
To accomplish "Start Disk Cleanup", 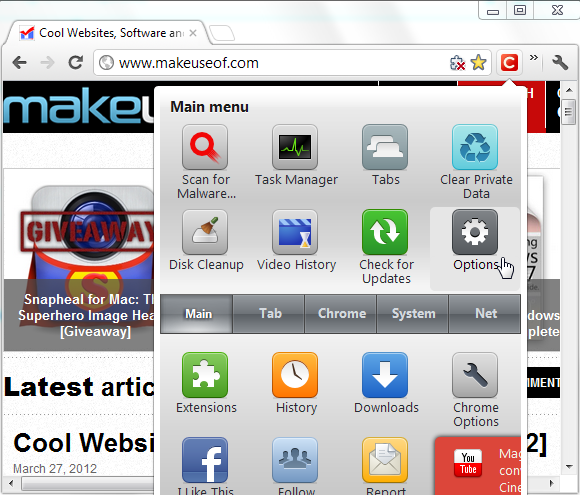I will coord(205,232).
